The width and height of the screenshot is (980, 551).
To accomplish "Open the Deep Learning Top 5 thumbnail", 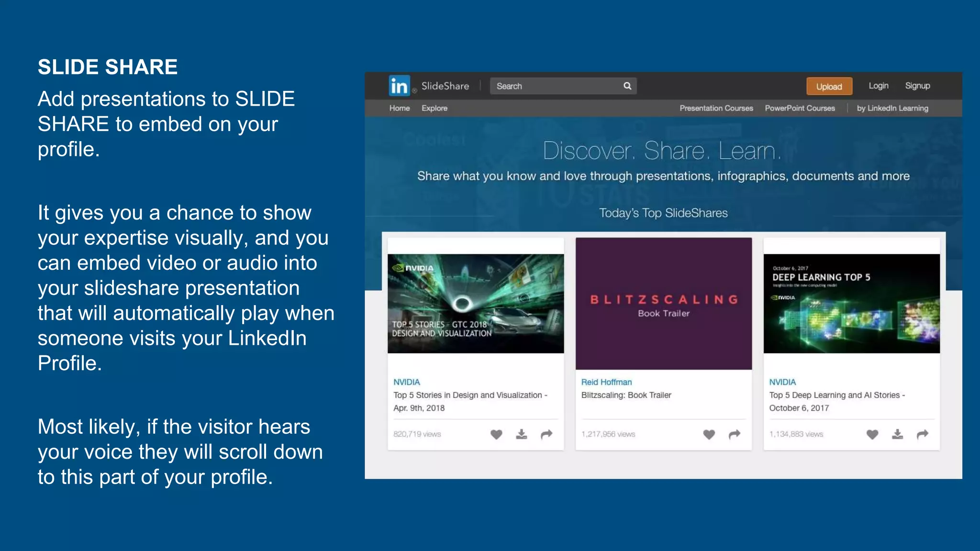I will (x=852, y=304).
